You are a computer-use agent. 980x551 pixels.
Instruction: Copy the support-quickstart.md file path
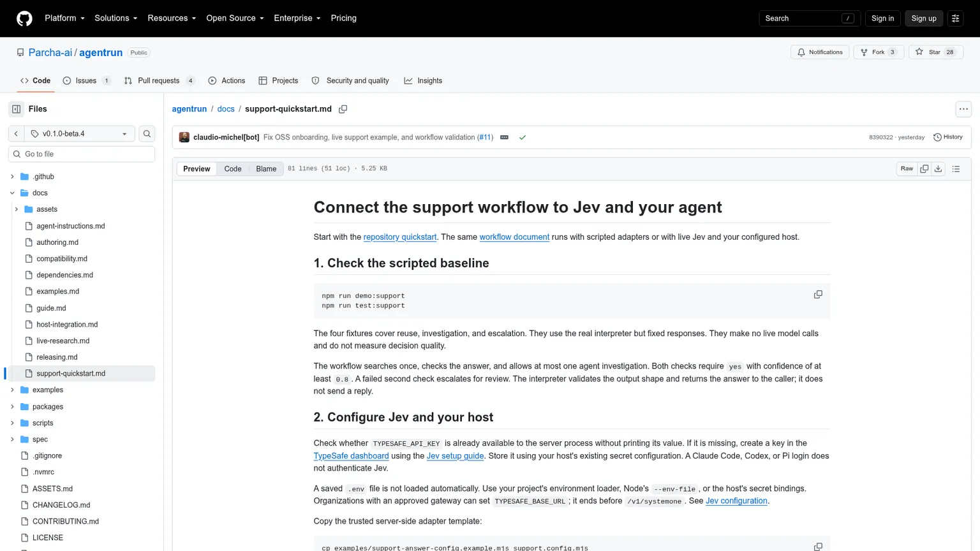point(343,109)
